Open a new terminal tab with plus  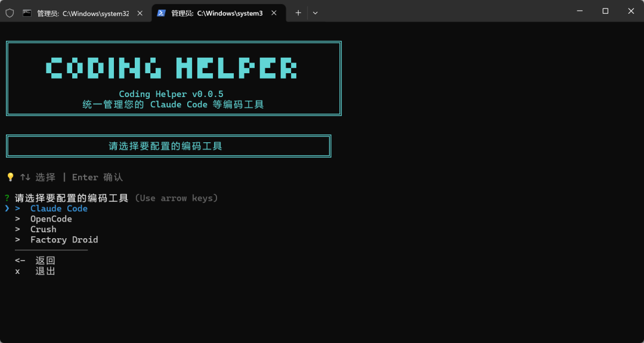coord(298,13)
